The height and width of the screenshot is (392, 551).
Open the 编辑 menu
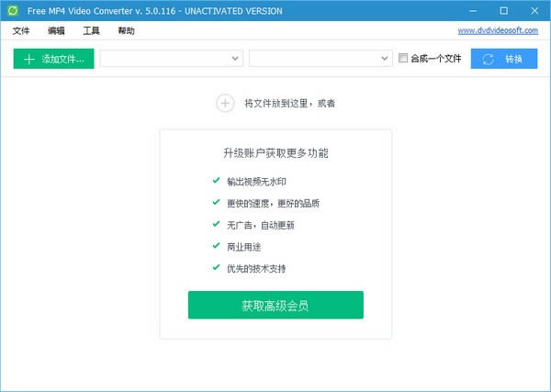click(56, 31)
